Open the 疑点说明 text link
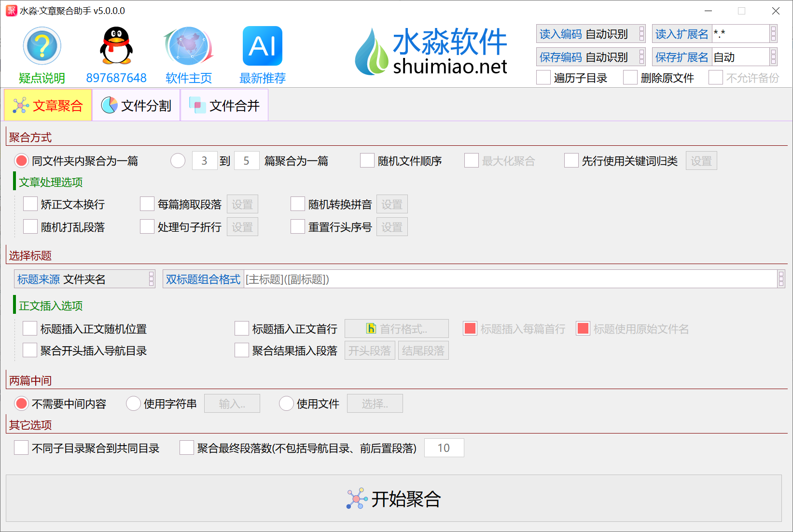The width and height of the screenshot is (793, 532). 42,78
